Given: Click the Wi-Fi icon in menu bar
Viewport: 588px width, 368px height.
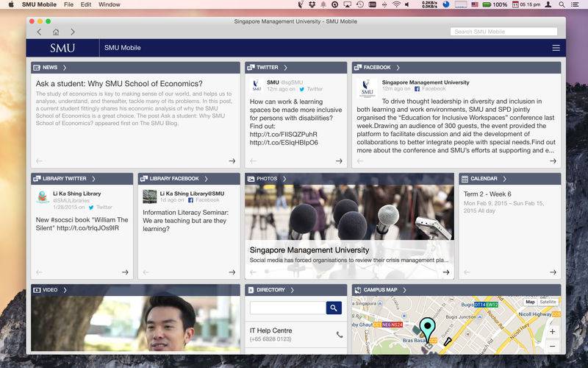Looking at the screenshot, I should [x=396, y=4].
